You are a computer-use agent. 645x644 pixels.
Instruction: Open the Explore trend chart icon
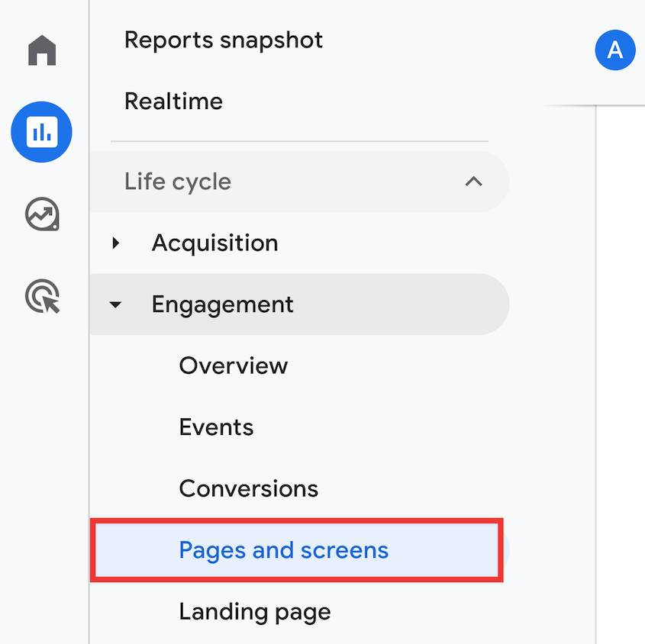42,214
